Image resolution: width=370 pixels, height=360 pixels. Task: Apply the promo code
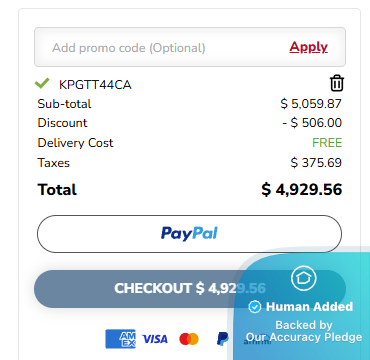click(308, 47)
